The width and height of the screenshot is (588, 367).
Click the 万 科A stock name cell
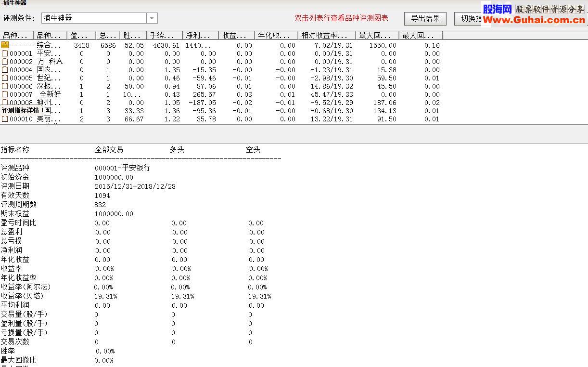(x=50, y=62)
